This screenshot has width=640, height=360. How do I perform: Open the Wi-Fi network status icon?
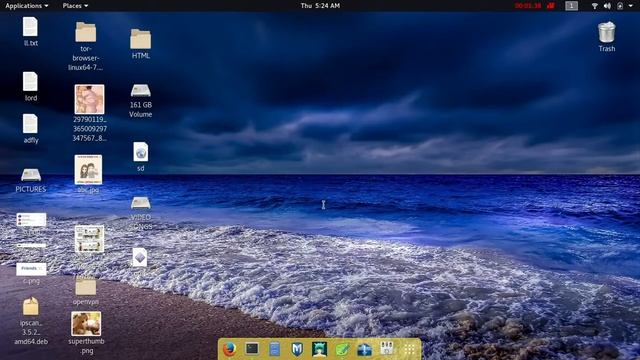point(595,6)
